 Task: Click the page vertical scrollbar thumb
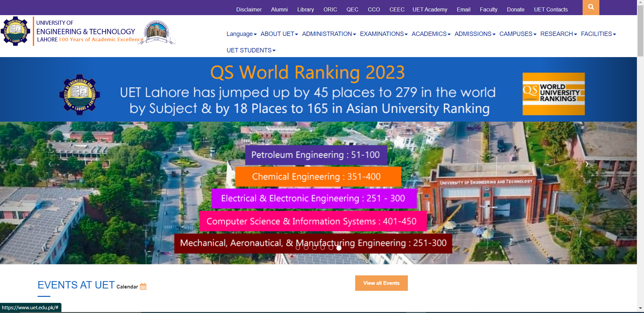pyautogui.click(x=640, y=30)
